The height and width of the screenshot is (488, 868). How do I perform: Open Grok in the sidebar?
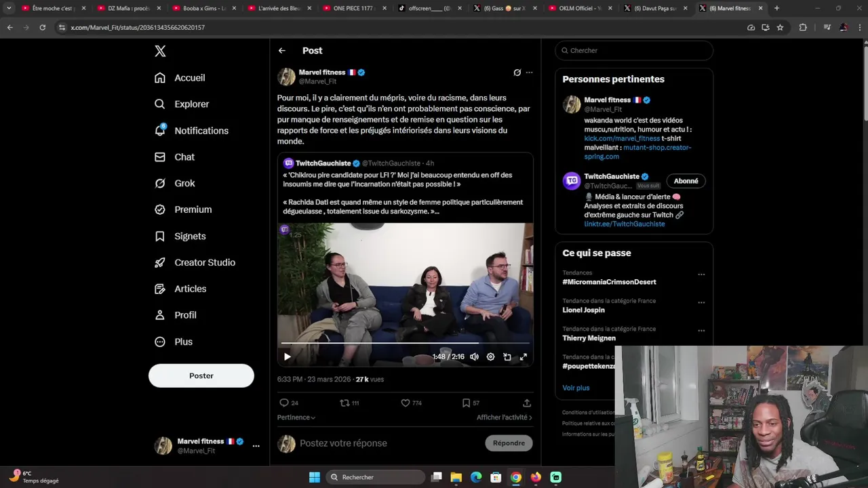click(x=175, y=184)
